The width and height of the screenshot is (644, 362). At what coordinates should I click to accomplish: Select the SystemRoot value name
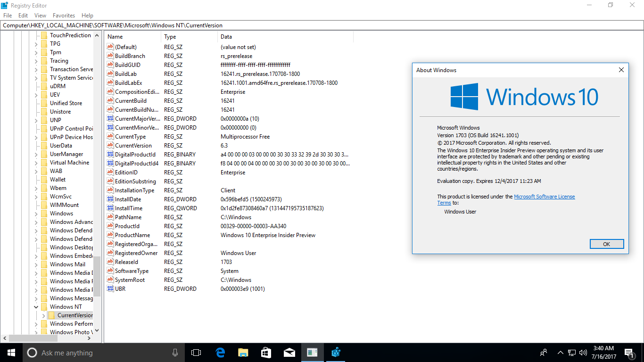coord(130,280)
